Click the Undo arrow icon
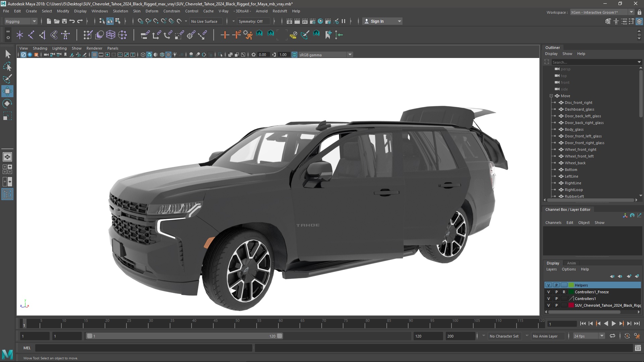This screenshot has width=644, height=362. (x=72, y=21)
